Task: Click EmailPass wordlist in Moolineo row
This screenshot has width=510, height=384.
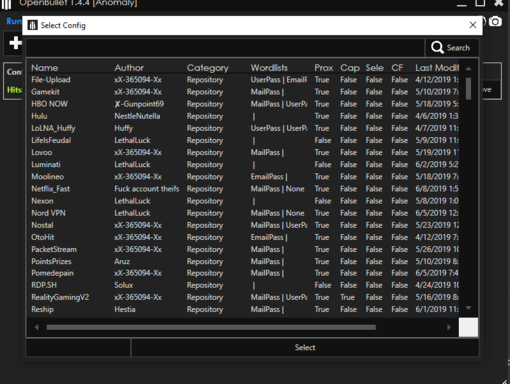Action: [x=269, y=177]
